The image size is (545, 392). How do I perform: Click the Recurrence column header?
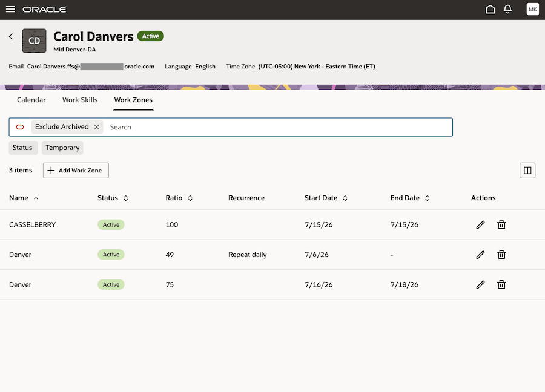pos(246,198)
